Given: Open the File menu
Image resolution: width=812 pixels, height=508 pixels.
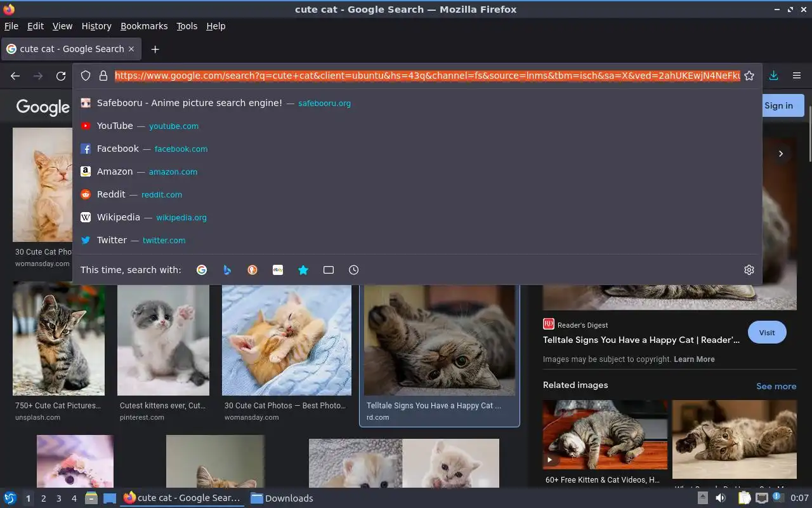Looking at the screenshot, I should coord(11,26).
